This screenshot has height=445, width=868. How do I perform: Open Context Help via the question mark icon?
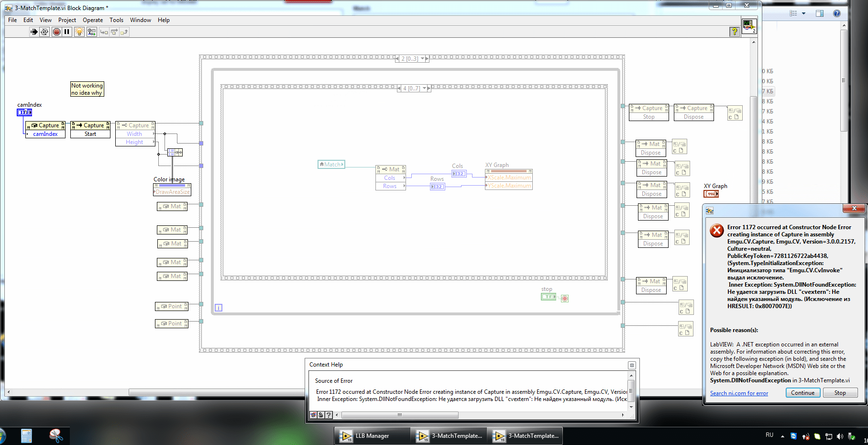735,32
